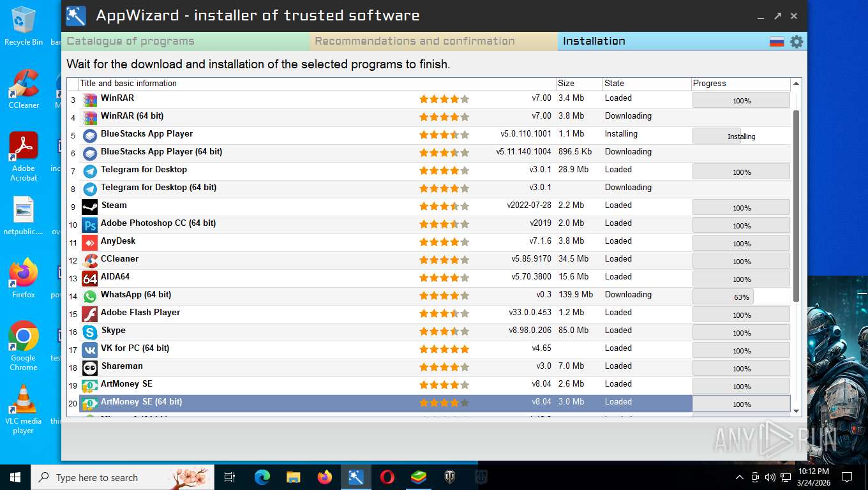Open Opera from the taskbar
The height and width of the screenshot is (490, 868).
point(387,477)
